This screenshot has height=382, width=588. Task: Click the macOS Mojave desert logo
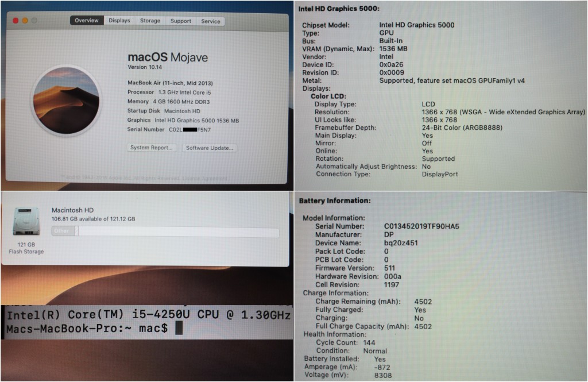[x=65, y=100]
